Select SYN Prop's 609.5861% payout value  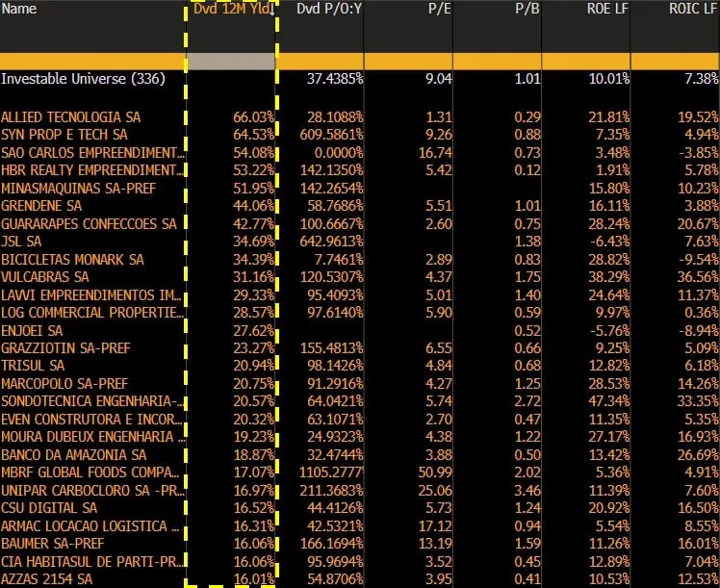click(331, 135)
